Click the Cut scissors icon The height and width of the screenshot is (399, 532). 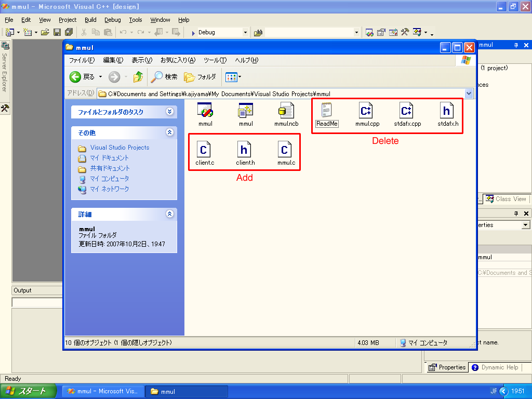pos(84,32)
